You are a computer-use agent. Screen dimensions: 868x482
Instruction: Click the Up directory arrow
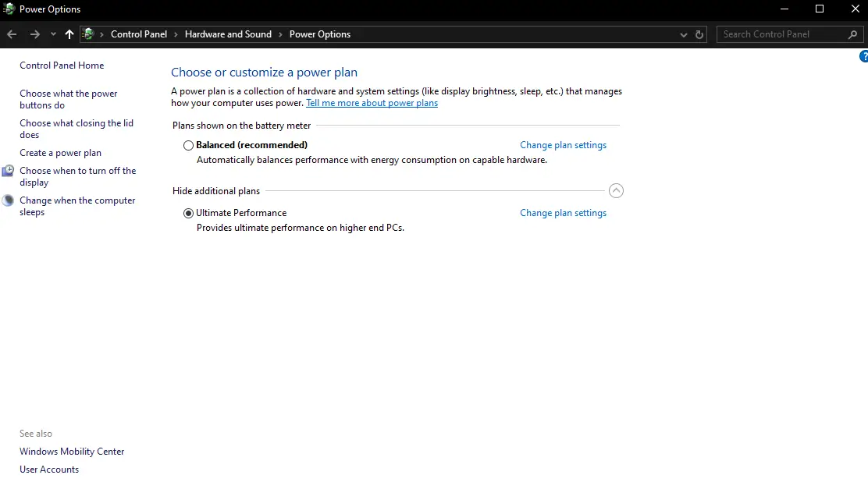69,34
